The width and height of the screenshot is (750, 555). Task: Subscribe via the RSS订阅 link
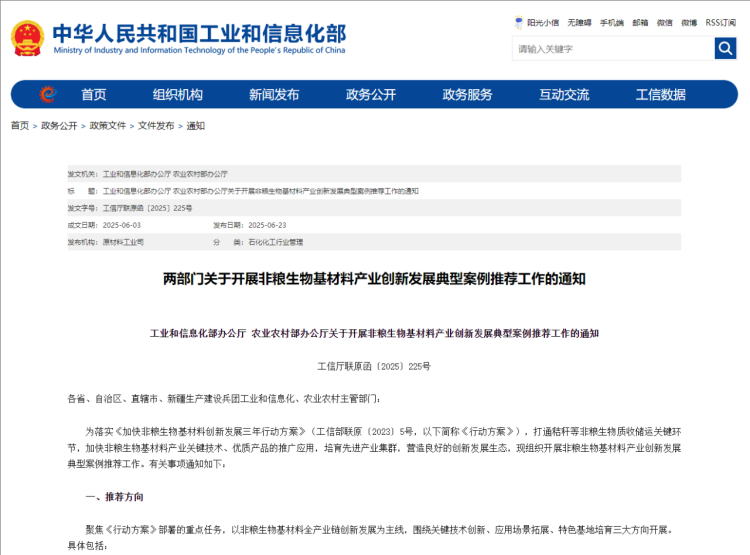[720, 22]
